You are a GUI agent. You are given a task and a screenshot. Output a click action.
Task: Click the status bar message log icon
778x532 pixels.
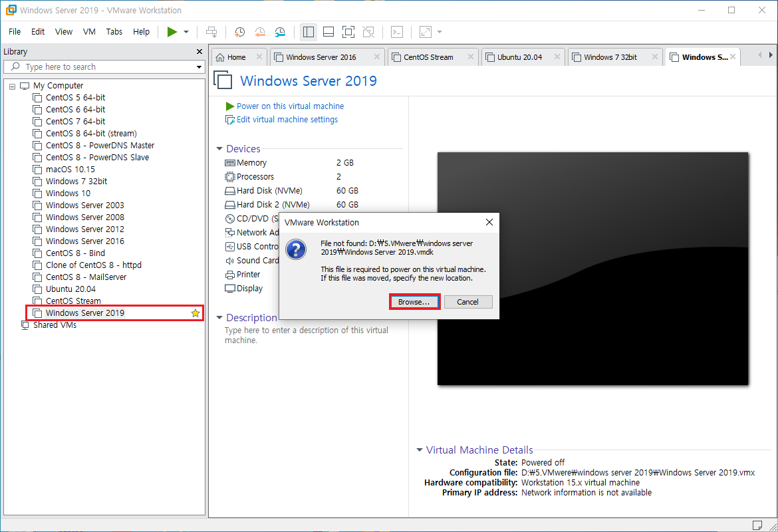pyautogui.click(x=757, y=525)
